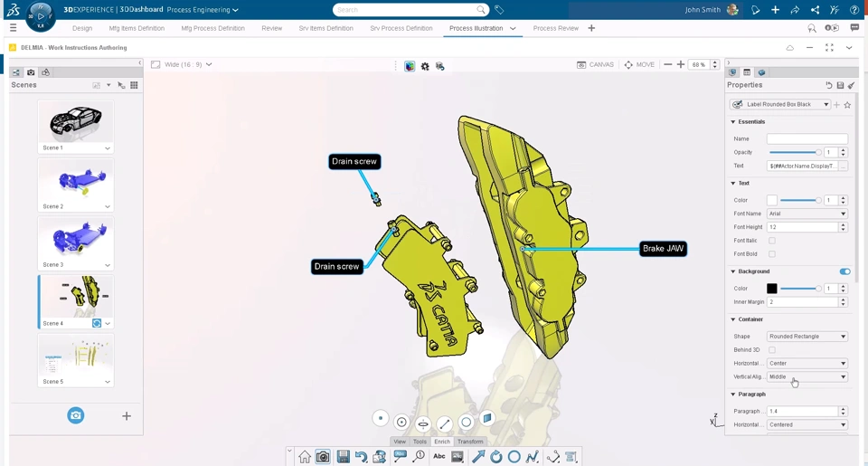Open the Process Engineering dashboard dropdown
This screenshot has height=466, width=868.
click(x=203, y=10)
